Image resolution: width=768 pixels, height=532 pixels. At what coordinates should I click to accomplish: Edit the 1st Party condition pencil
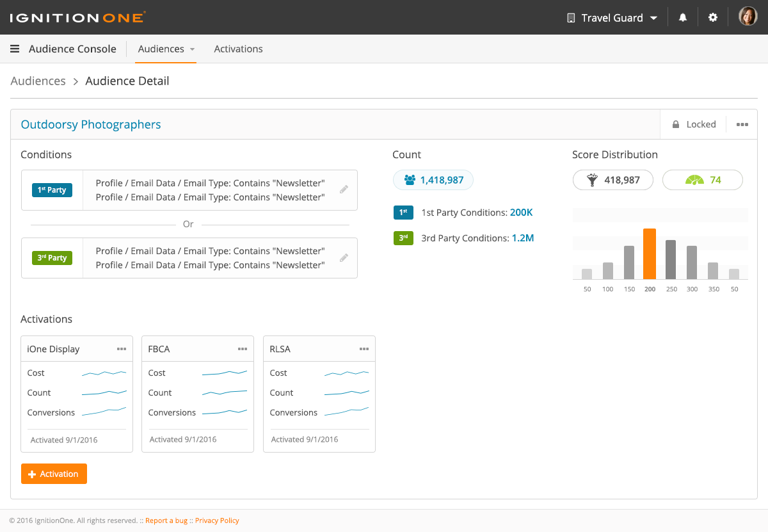pos(344,189)
